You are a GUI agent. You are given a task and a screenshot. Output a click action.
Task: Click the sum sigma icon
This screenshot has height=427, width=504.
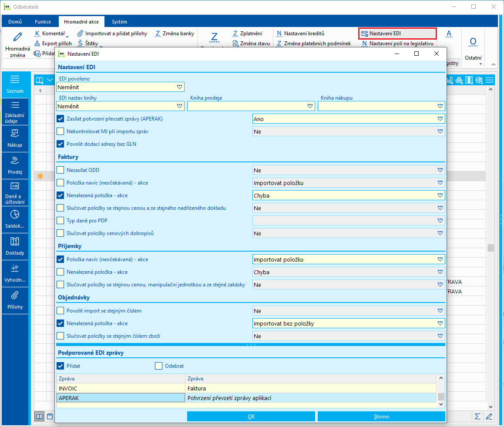pos(477,417)
